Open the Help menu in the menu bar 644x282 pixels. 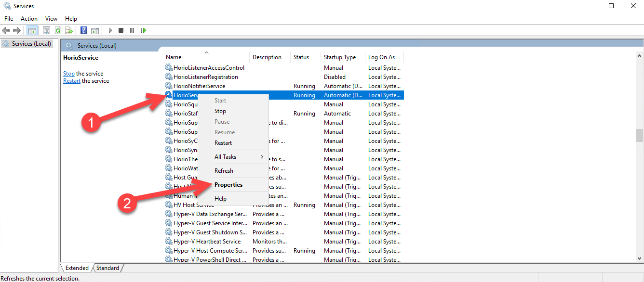click(x=71, y=19)
